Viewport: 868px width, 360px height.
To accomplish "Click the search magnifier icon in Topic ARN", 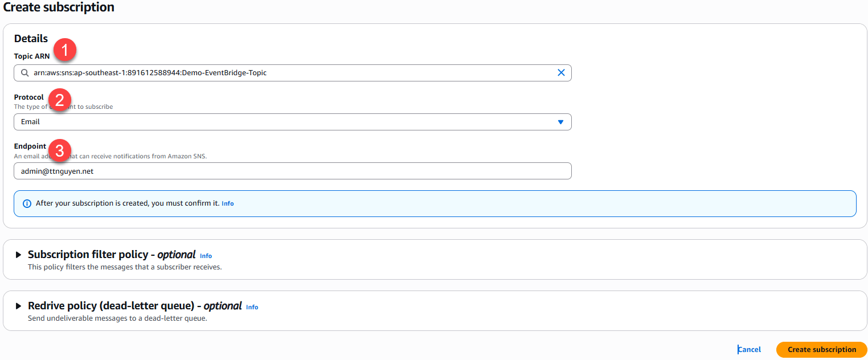I will 24,73.
